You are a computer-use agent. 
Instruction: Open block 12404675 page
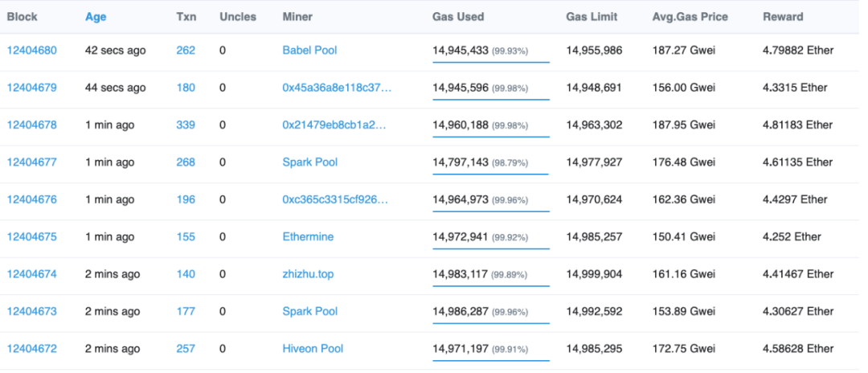click(x=31, y=237)
